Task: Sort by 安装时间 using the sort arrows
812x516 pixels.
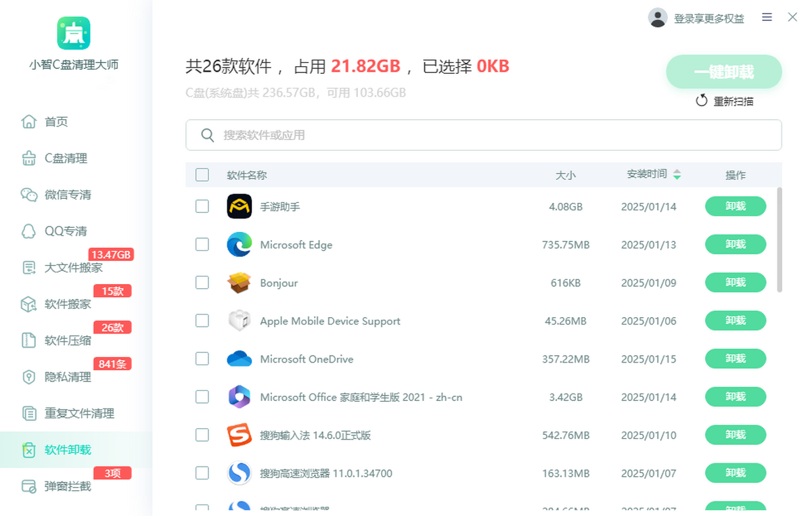Action: (x=677, y=174)
